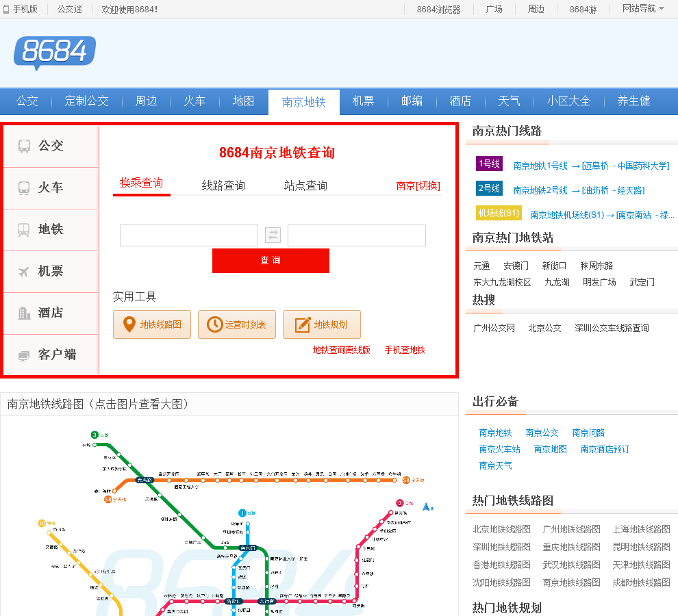Screen dimensions: 678x616
Task: Select the 站点查询 tab
Action: tap(305, 186)
